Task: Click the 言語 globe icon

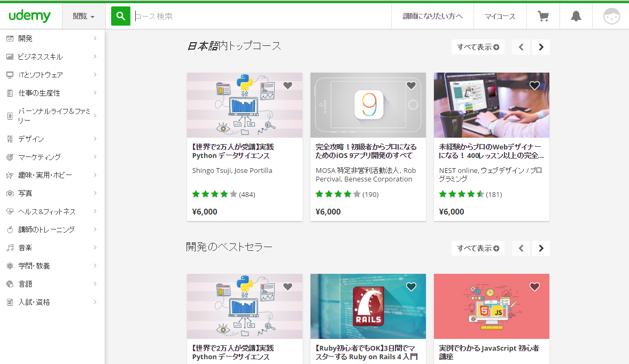Action: pyautogui.click(x=10, y=284)
